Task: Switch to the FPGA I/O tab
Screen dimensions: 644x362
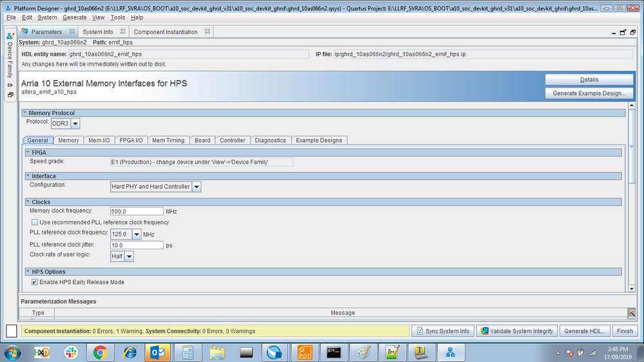Action: click(x=131, y=140)
